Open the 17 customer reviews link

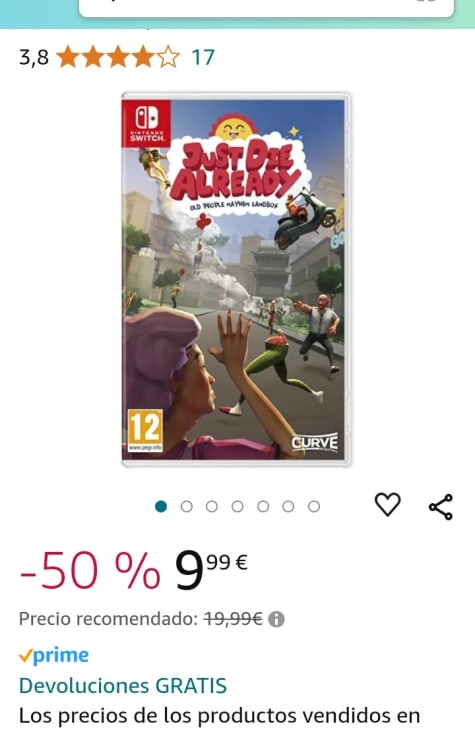point(203,58)
